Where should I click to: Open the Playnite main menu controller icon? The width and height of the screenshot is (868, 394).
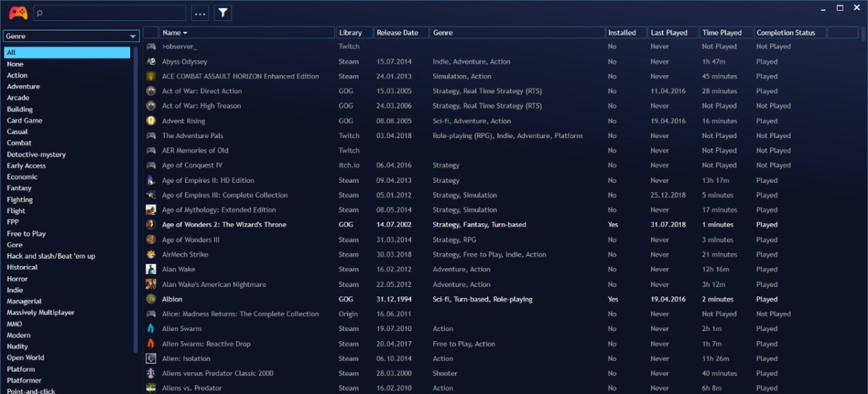click(17, 12)
